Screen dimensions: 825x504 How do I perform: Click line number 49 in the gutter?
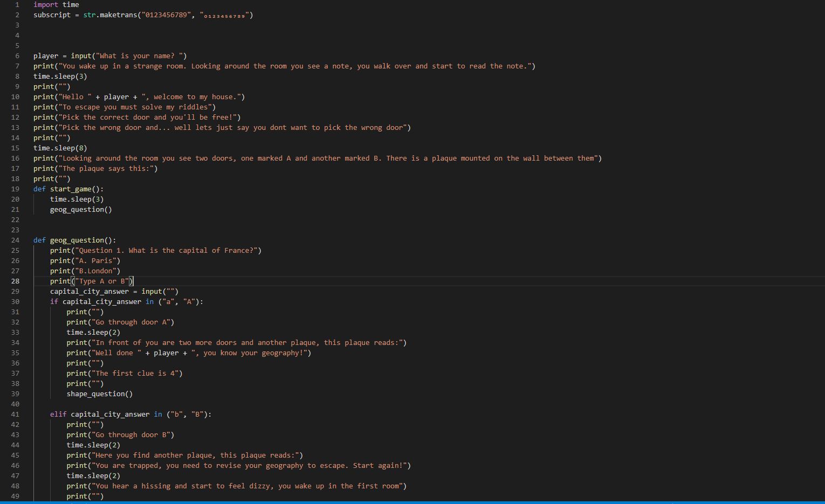[x=15, y=496]
